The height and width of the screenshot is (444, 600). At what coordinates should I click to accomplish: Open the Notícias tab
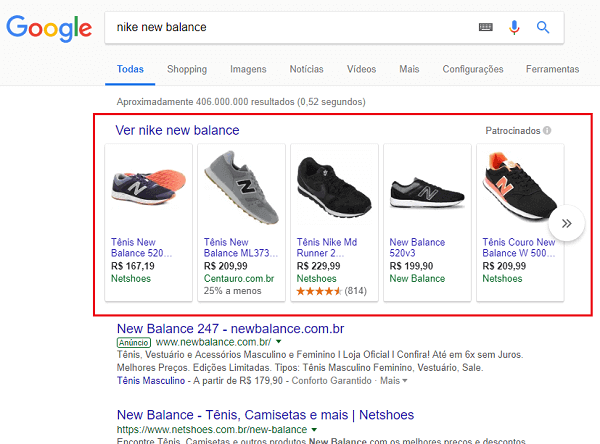click(306, 69)
